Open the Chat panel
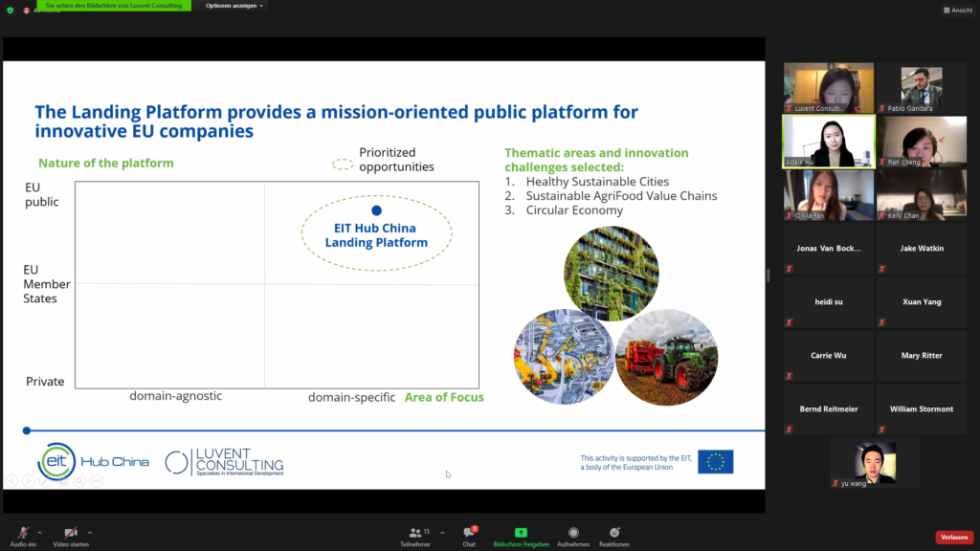 (x=469, y=533)
